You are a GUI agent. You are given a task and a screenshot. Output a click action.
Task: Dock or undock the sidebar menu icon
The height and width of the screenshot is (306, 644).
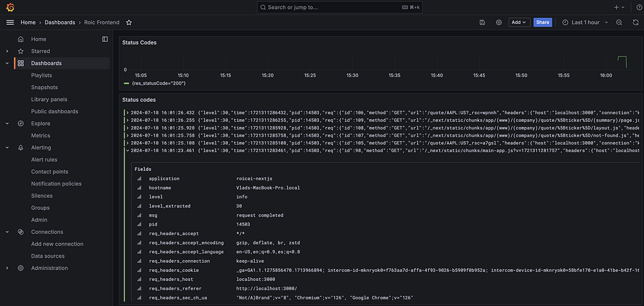105,39
